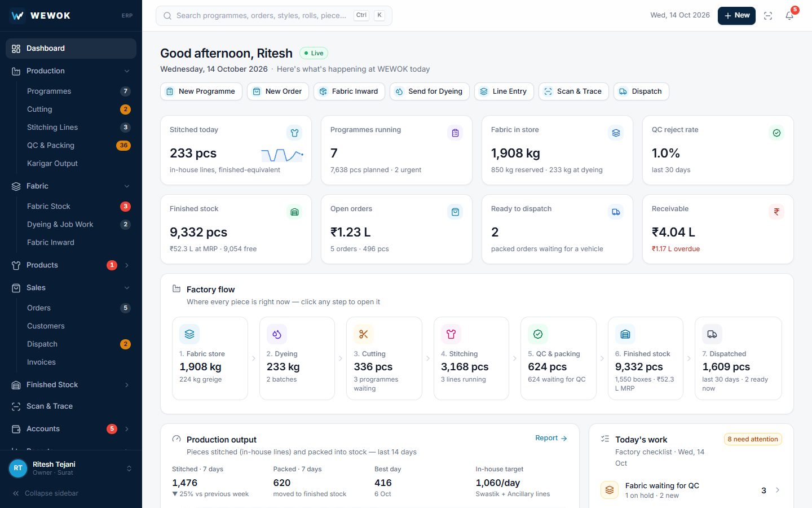Collapse the Fabric section chevron
This screenshot has height=508, width=812.
point(127,186)
